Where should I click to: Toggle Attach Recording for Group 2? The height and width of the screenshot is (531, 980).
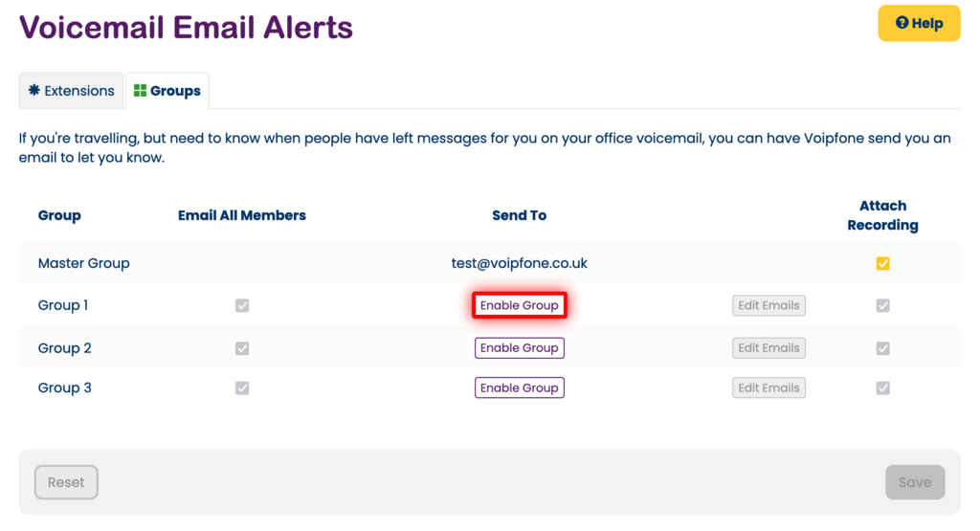pyautogui.click(x=882, y=348)
